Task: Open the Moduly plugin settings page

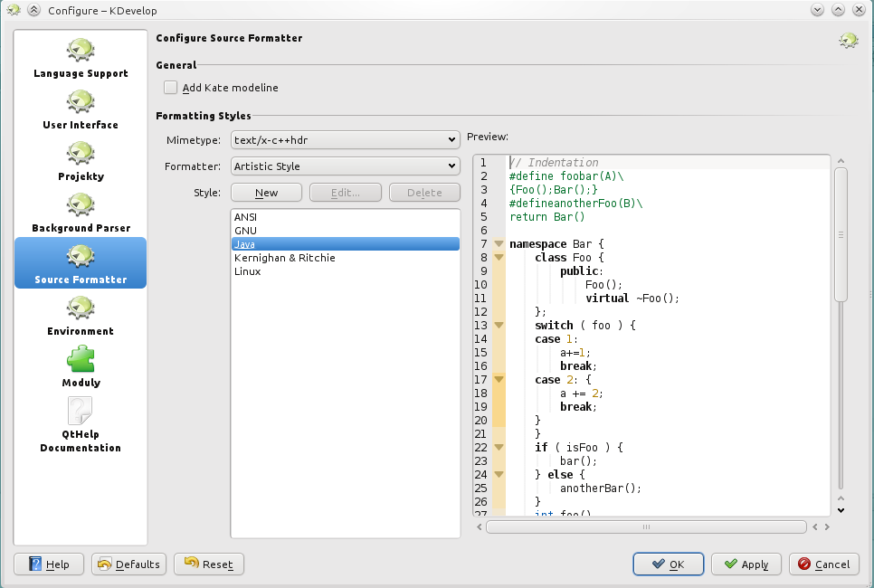Action: click(x=81, y=366)
